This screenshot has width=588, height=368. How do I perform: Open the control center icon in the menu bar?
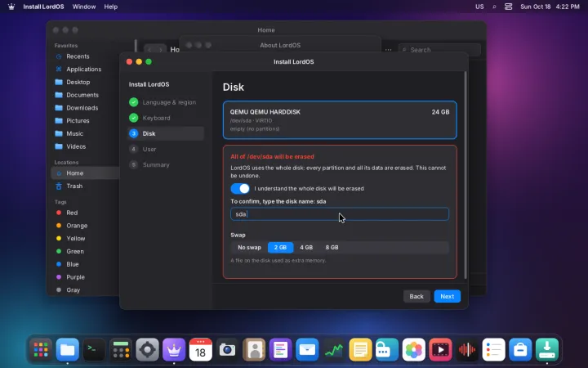coord(508,7)
